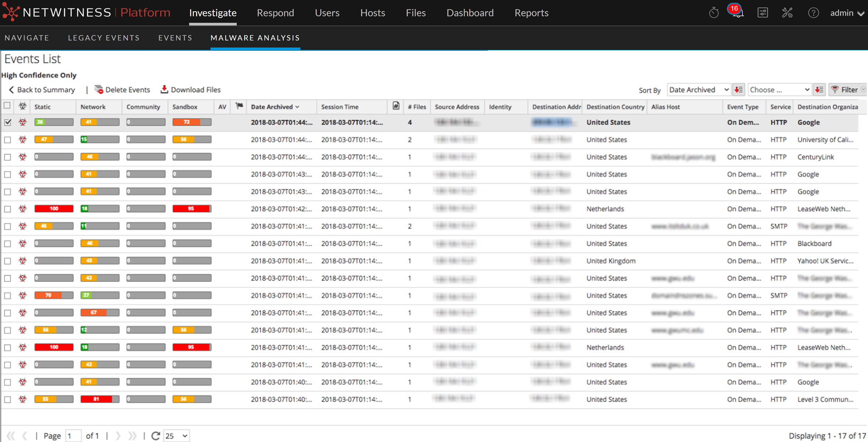Uncheck the first event row checkbox
The width and height of the screenshot is (868, 442).
point(8,122)
